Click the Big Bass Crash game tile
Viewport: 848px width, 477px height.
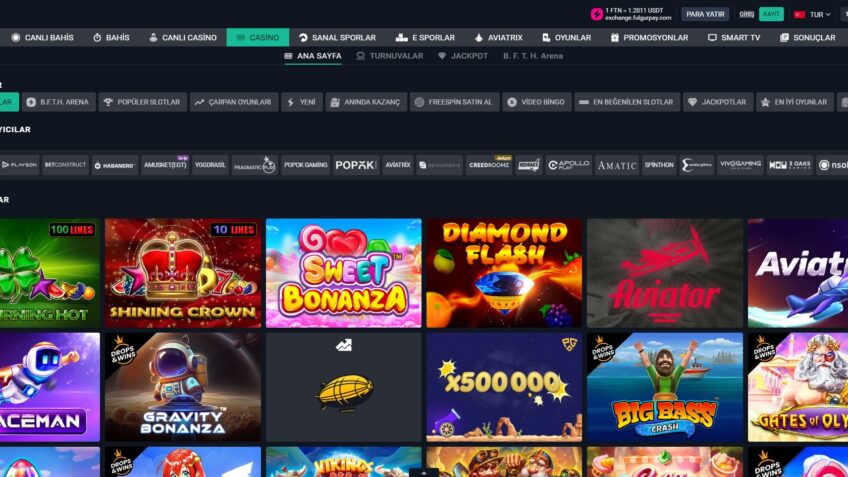click(x=665, y=387)
